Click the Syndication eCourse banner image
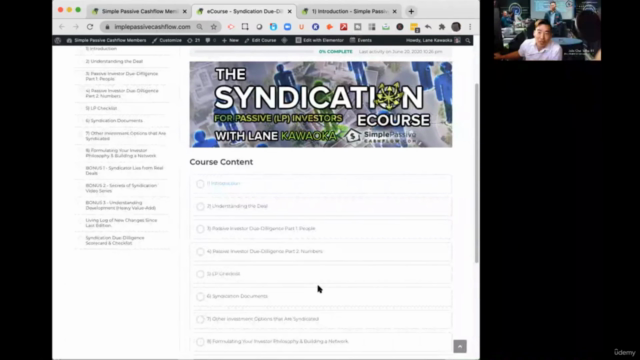The image size is (640, 360). pyautogui.click(x=321, y=104)
